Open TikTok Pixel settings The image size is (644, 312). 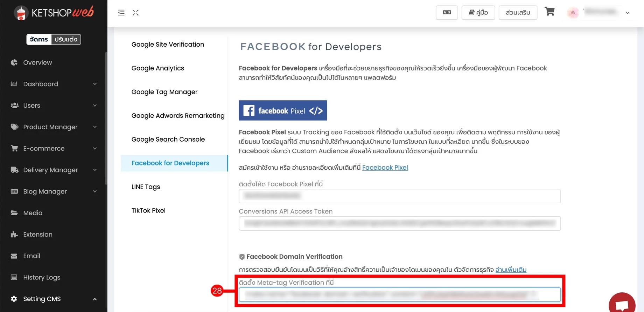(148, 211)
